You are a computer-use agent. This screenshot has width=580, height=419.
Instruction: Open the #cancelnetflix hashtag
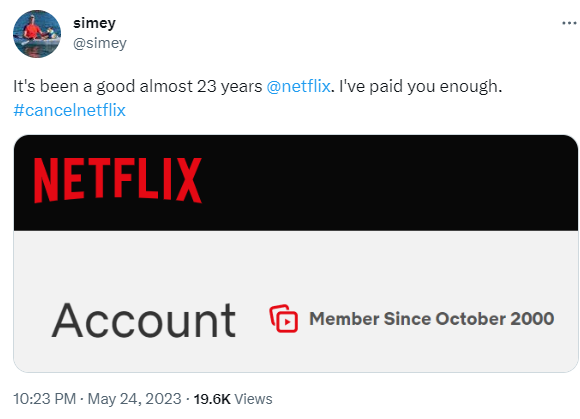tap(70, 110)
